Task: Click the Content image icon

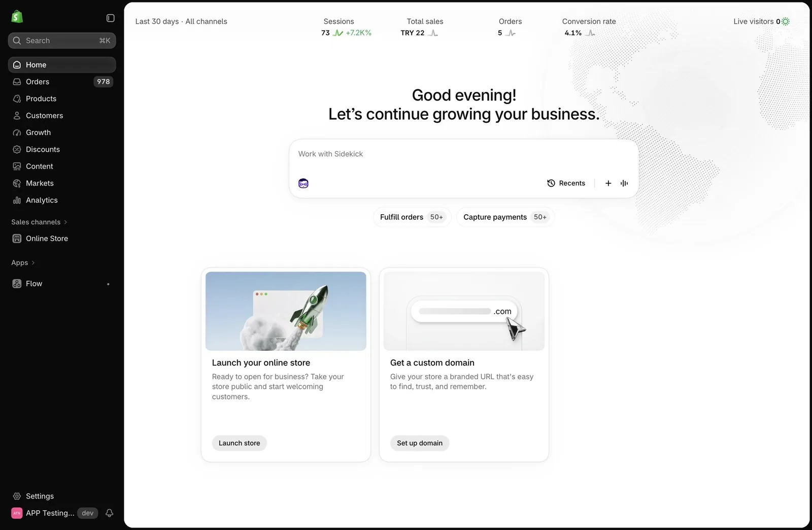Action: coord(17,167)
